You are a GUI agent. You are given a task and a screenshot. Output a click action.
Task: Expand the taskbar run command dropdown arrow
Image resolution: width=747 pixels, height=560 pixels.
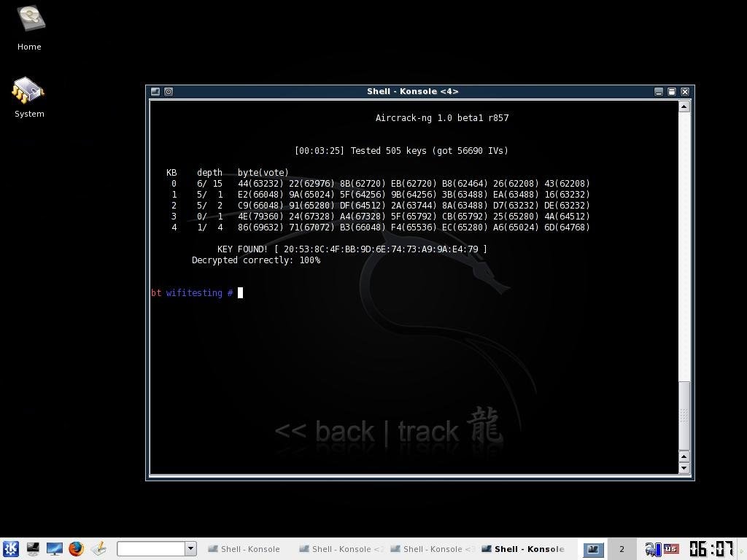(190, 548)
